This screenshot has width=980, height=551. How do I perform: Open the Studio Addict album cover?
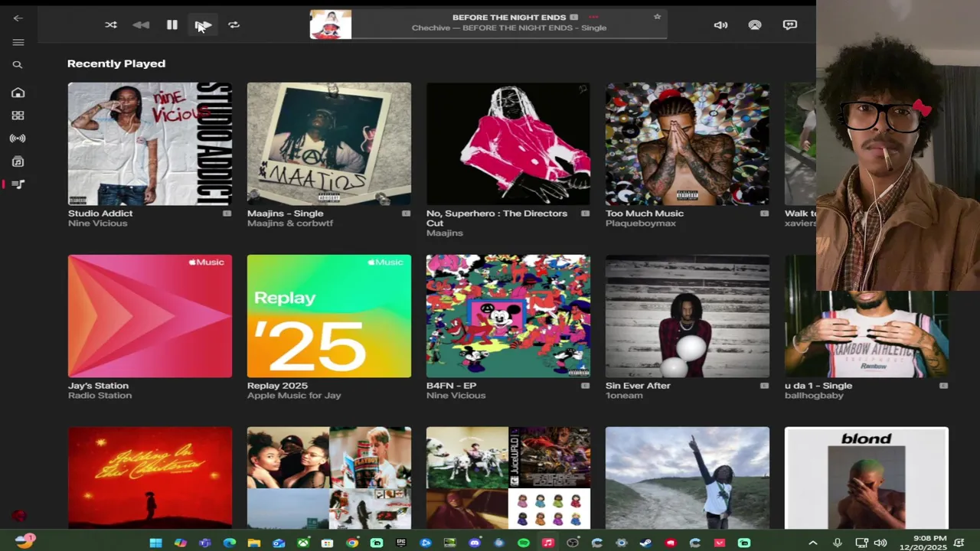click(x=150, y=144)
